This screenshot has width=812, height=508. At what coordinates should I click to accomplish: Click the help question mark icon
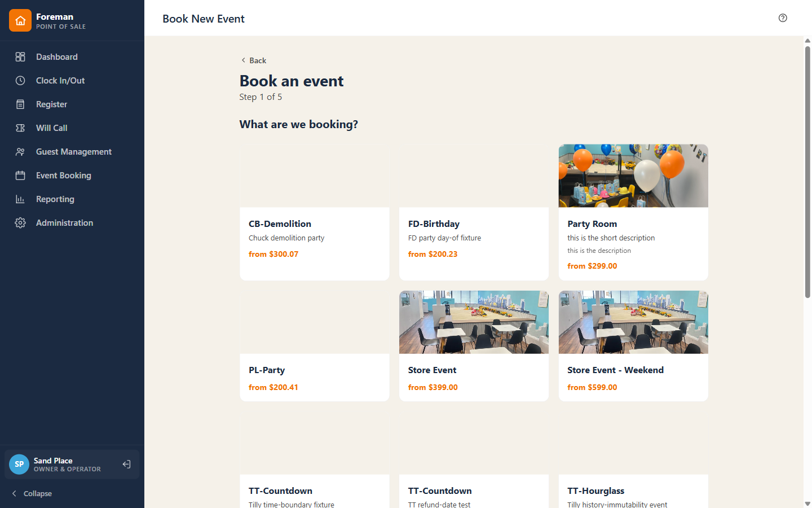click(783, 18)
